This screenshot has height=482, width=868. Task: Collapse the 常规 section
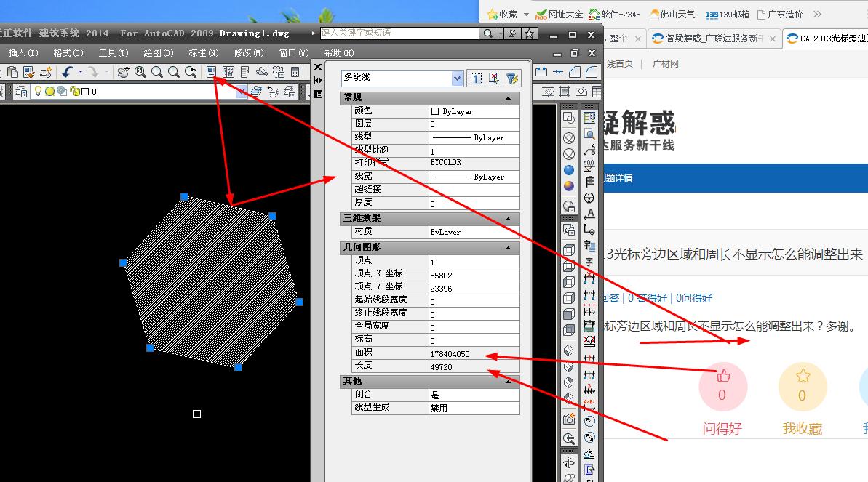508,98
